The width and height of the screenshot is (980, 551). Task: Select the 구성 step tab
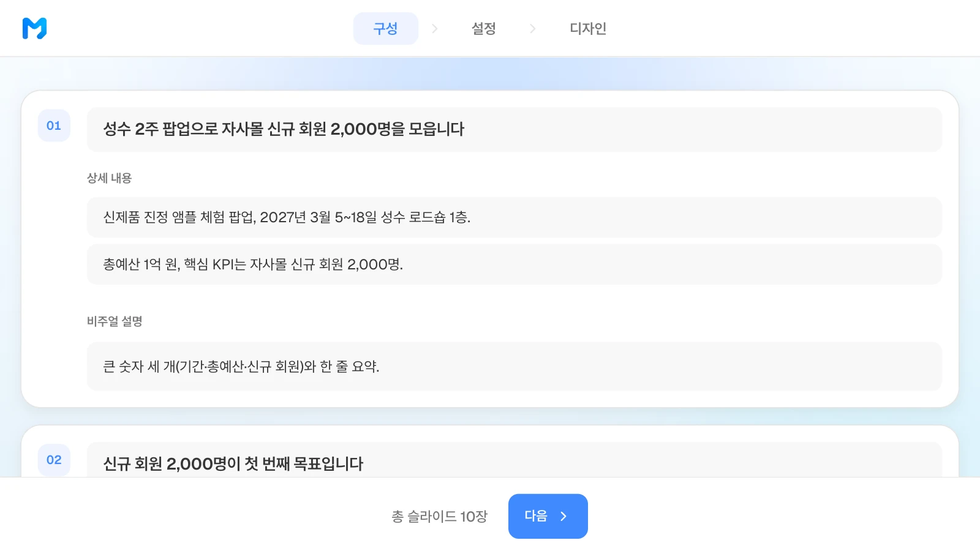click(x=386, y=28)
